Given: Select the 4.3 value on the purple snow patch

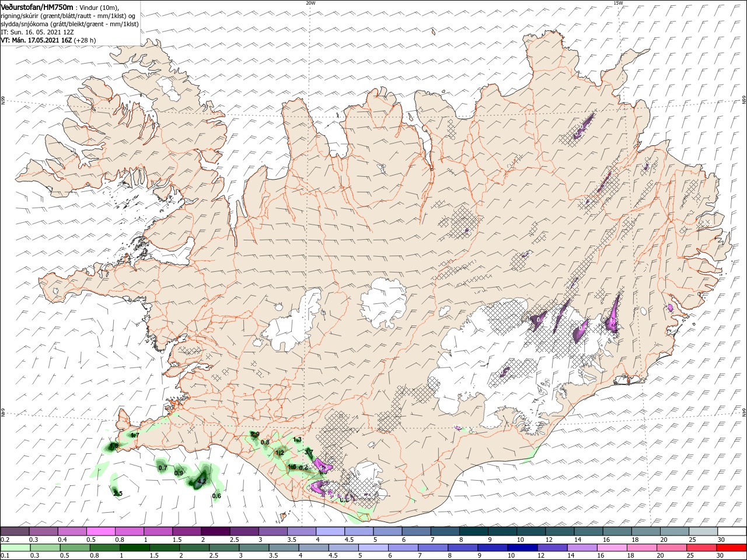Looking at the screenshot, I should point(323,467).
